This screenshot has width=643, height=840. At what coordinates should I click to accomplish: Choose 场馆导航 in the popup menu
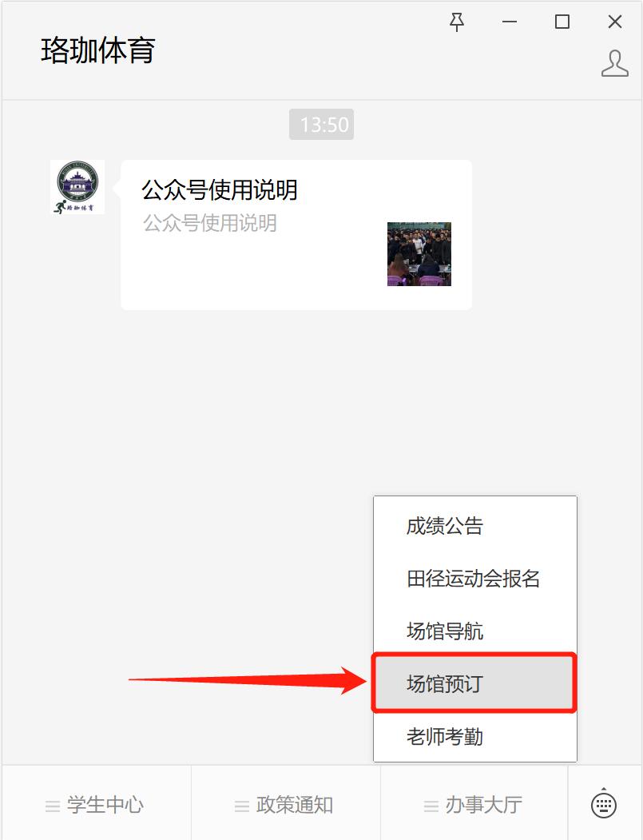pos(475,631)
